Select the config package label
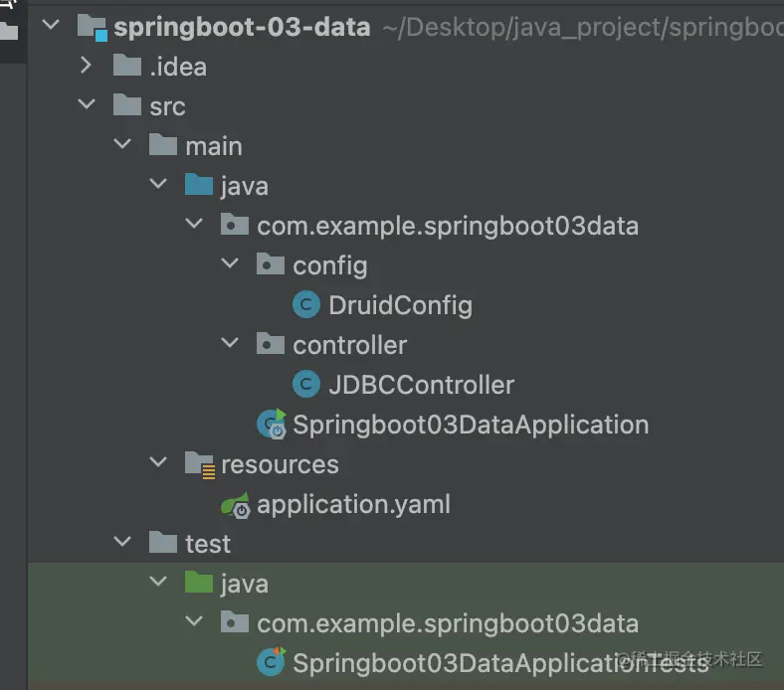Screen dimensions: 784x690 click(x=330, y=266)
